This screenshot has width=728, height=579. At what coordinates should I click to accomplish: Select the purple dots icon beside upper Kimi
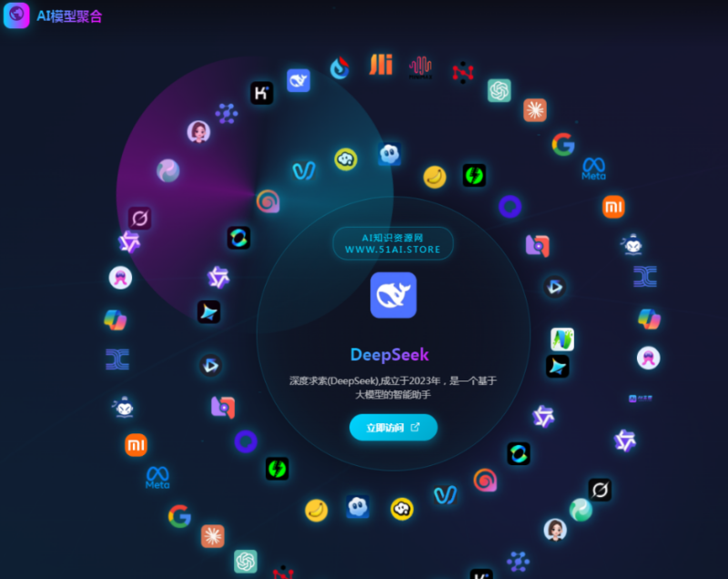click(227, 114)
